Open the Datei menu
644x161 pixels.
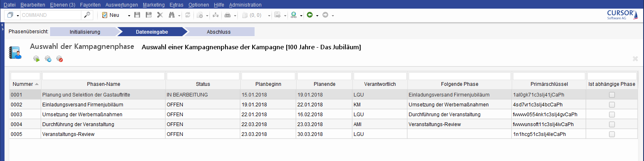tap(9, 5)
